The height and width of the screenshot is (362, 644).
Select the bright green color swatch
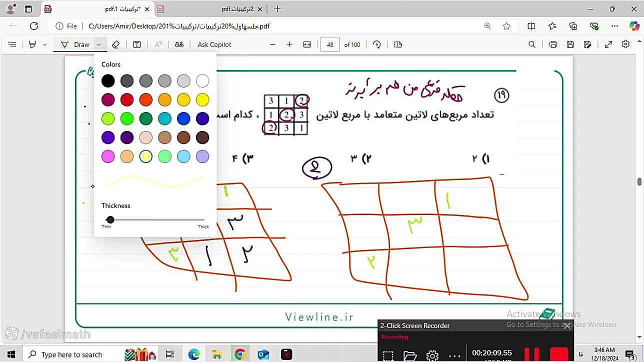click(127, 118)
